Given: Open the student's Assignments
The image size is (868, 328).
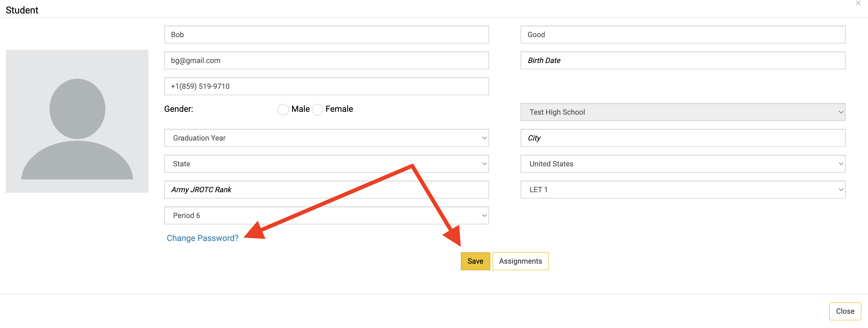Looking at the screenshot, I should [x=520, y=261].
